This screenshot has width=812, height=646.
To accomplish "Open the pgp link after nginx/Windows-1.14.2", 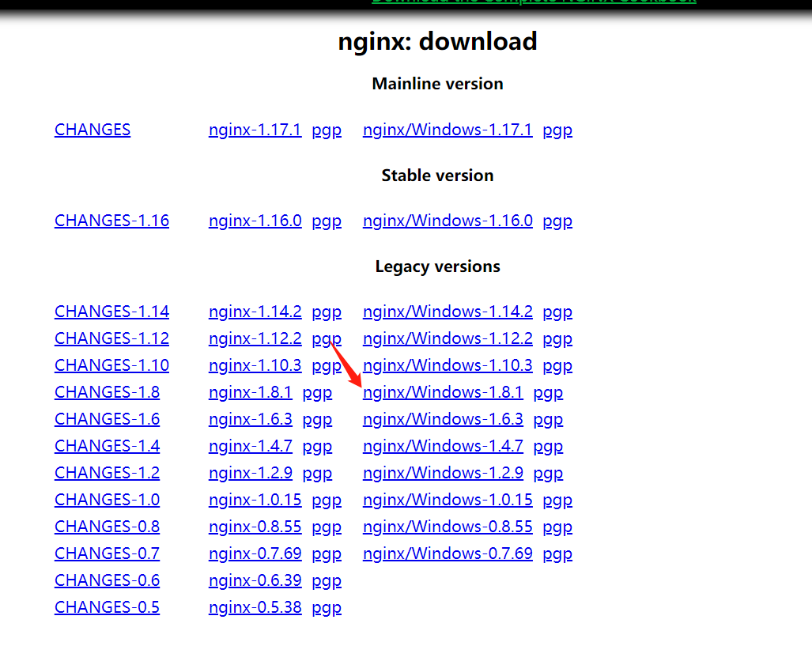I will pos(557,313).
